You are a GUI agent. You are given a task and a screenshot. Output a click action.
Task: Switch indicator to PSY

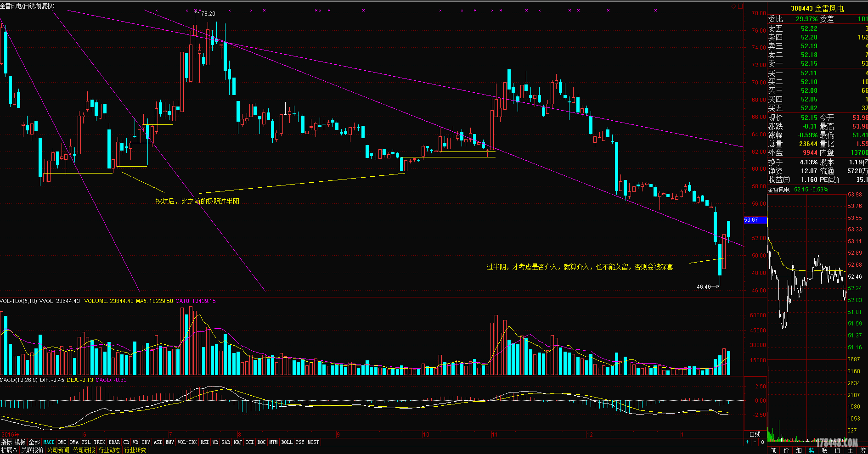300,442
